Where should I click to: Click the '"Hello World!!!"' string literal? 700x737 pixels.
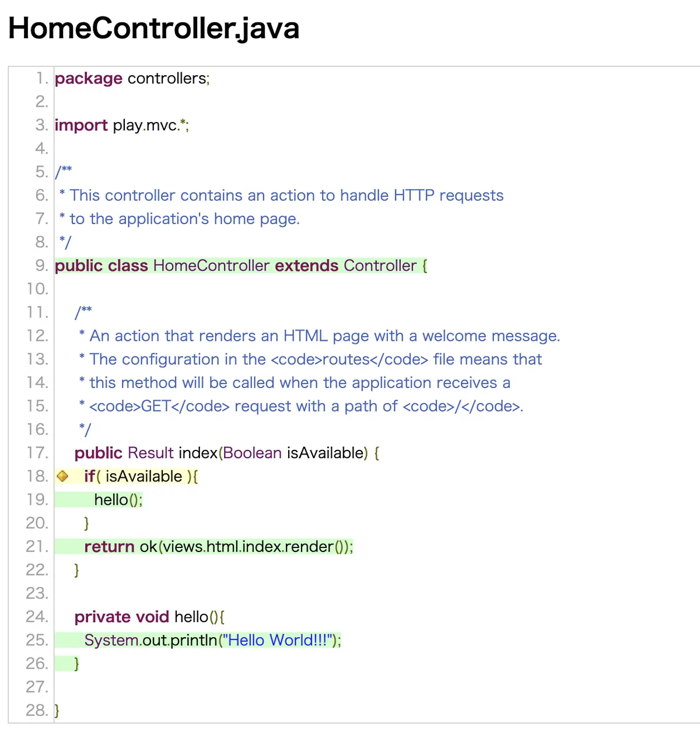click(278, 640)
